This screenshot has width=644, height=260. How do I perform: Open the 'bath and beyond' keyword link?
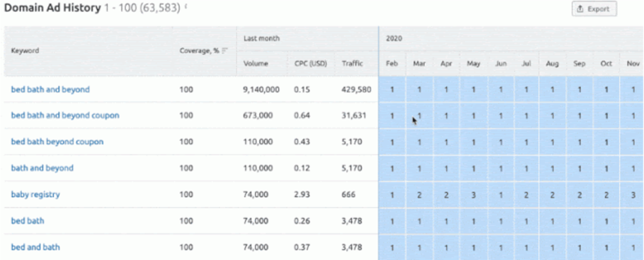(x=42, y=168)
